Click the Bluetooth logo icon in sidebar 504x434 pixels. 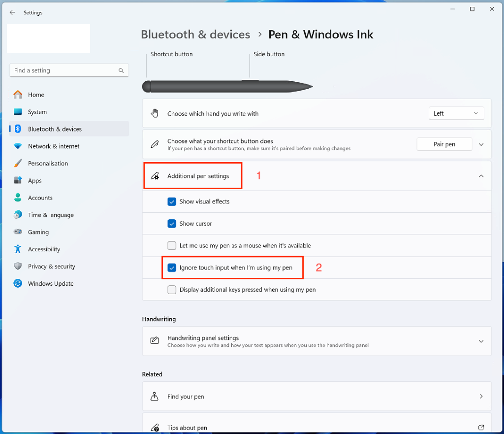(x=18, y=129)
